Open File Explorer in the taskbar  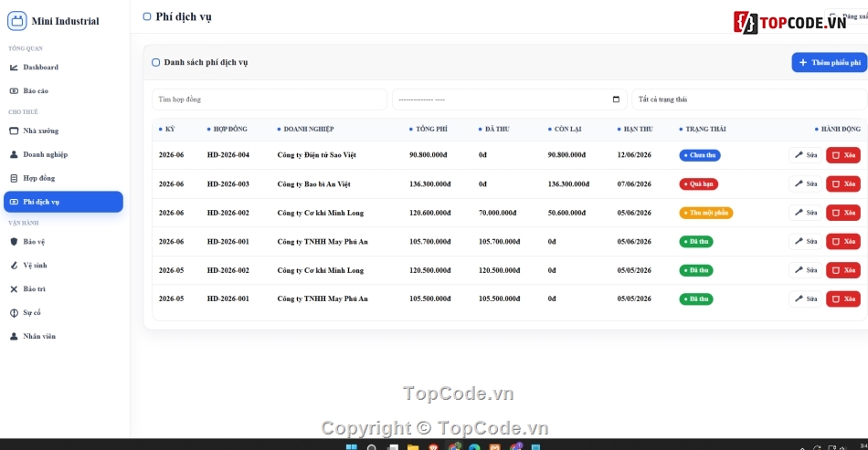coord(413,446)
